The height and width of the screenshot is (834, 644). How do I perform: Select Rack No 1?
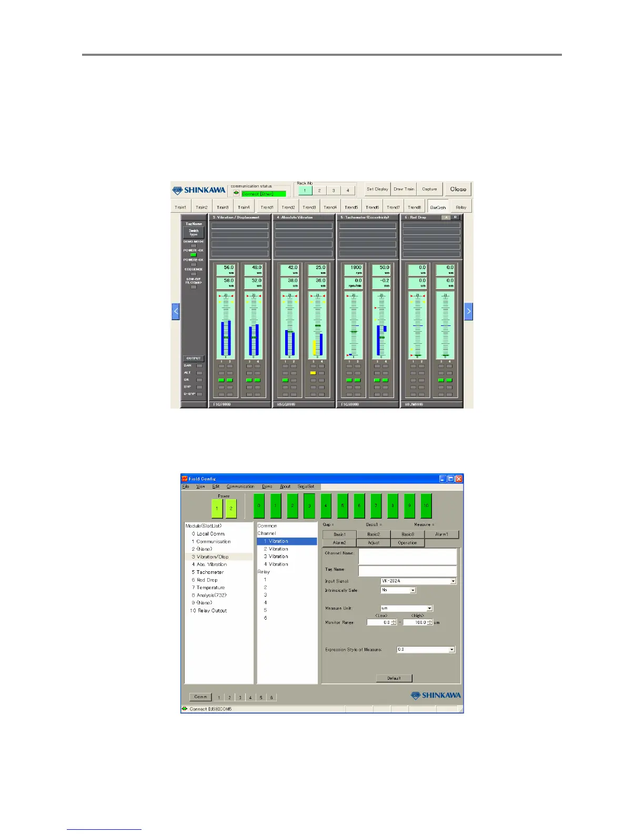(x=305, y=191)
